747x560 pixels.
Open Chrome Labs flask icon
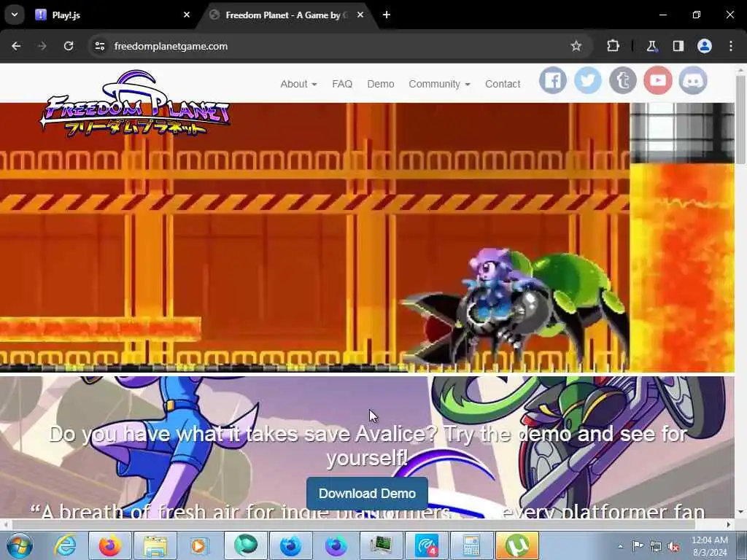651,46
